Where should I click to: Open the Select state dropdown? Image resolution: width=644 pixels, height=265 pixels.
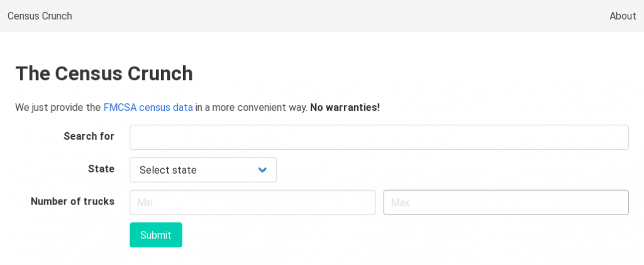point(203,170)
